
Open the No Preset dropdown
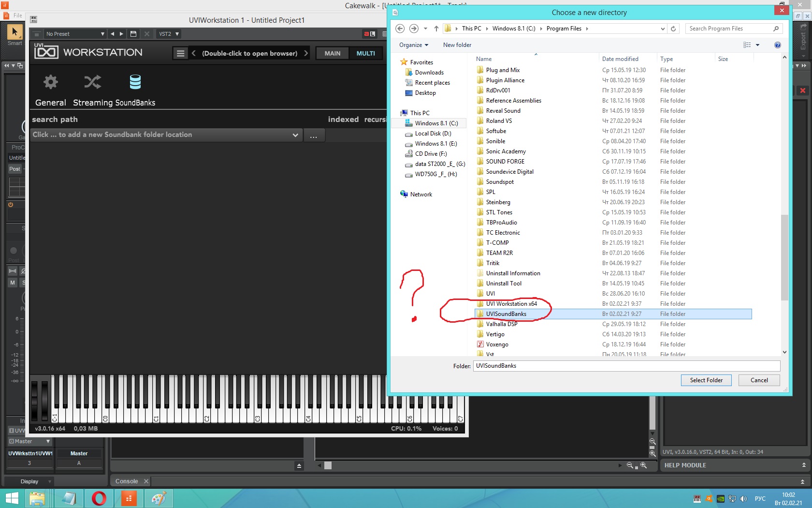point(75,34)
